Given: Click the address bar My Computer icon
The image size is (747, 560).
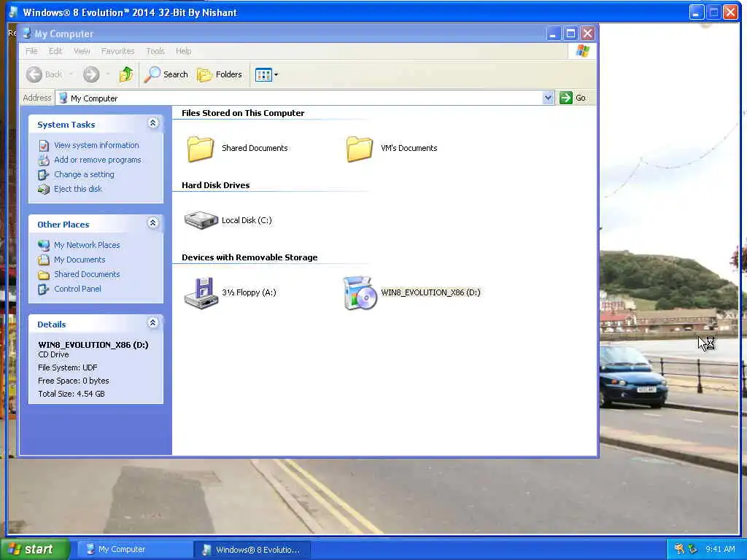Looking at the screenshot, I should click(x=63, y=98).
